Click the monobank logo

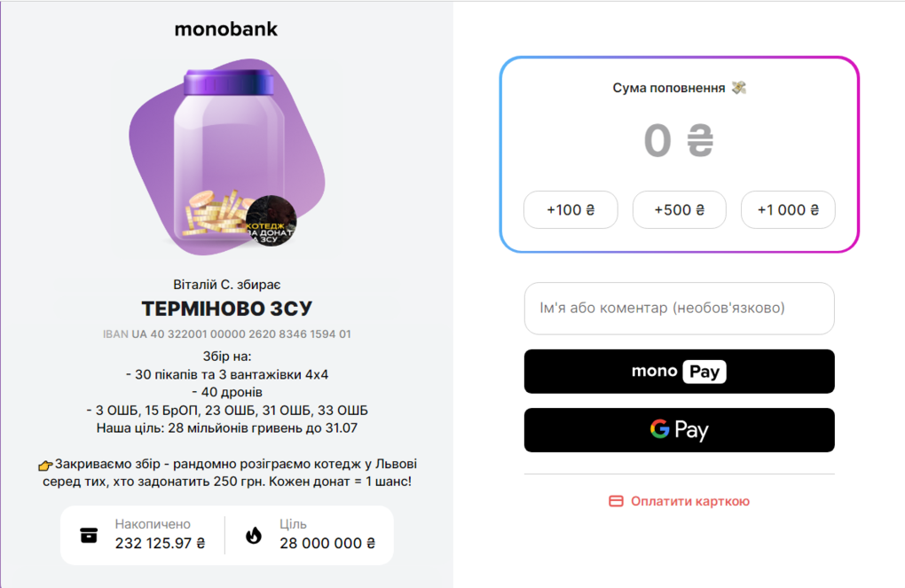pos(226,29)
